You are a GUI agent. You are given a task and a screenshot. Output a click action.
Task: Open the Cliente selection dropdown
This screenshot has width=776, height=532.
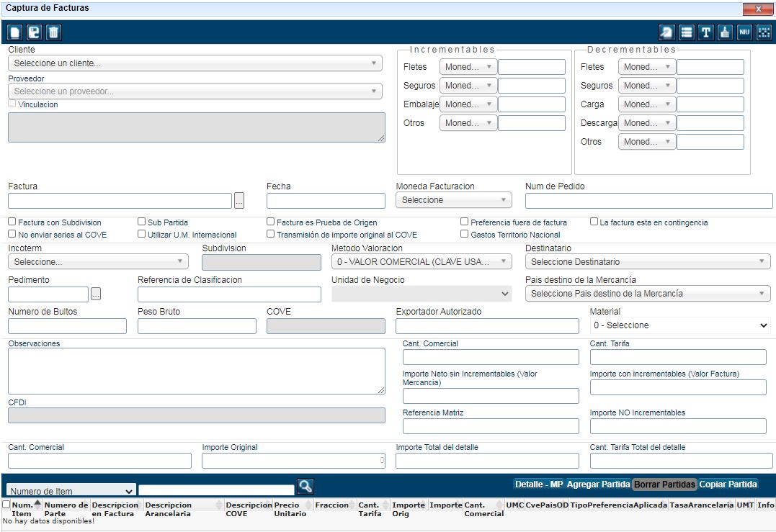(195, 63)
